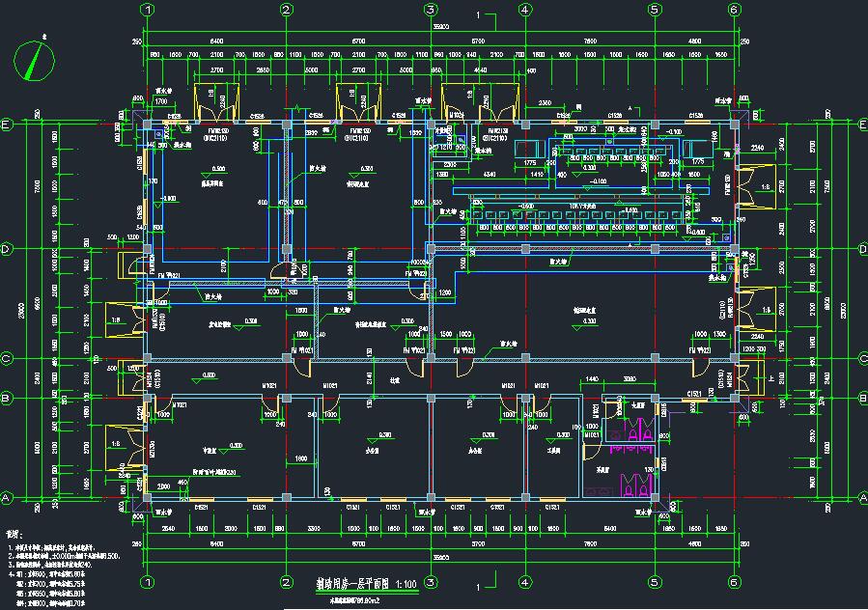
Task: Click the 1440 dimension near the restrooms
Action: point(592,379)
